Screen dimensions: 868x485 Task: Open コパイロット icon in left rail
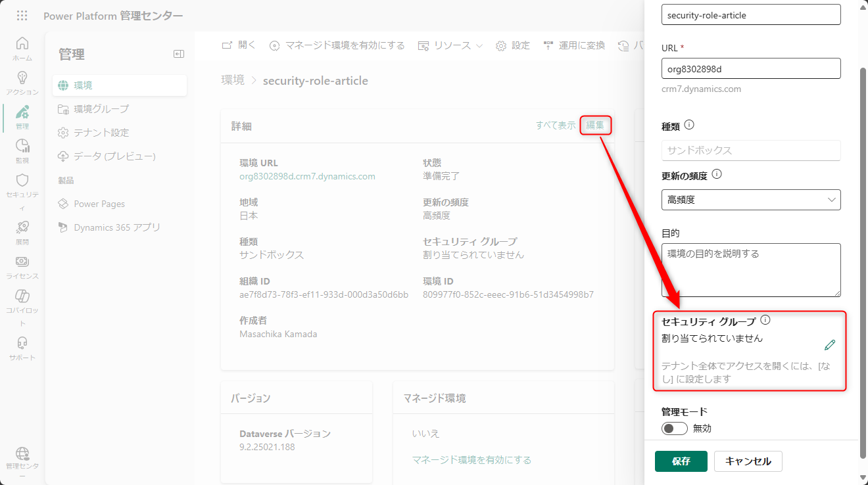(x=22, y=296)
